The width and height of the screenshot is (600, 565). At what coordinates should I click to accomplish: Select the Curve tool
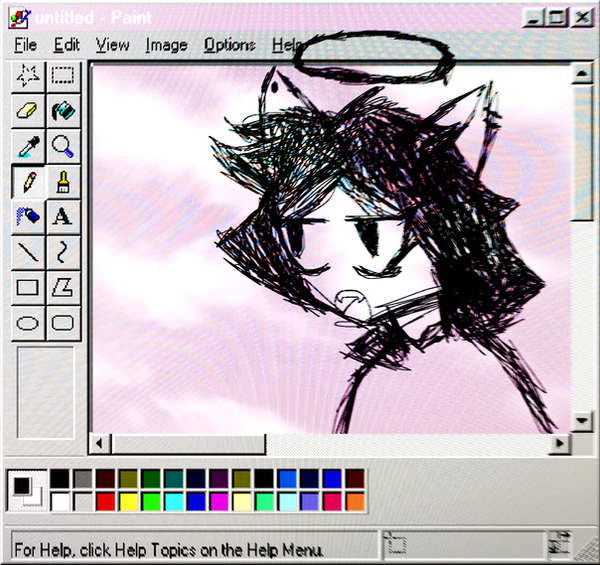click(x=63, y=252)
